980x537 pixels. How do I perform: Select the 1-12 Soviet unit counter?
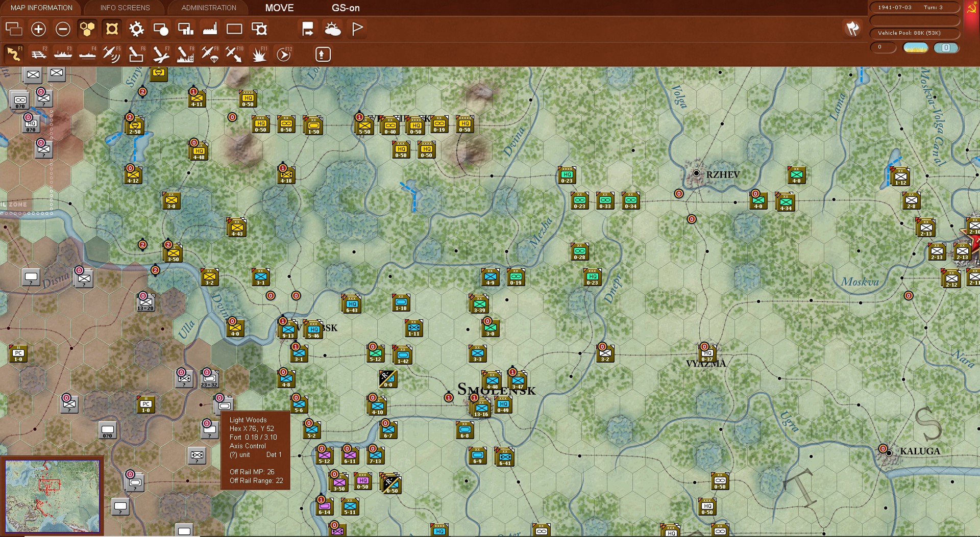pyautogui.click(x=900, y=177)
